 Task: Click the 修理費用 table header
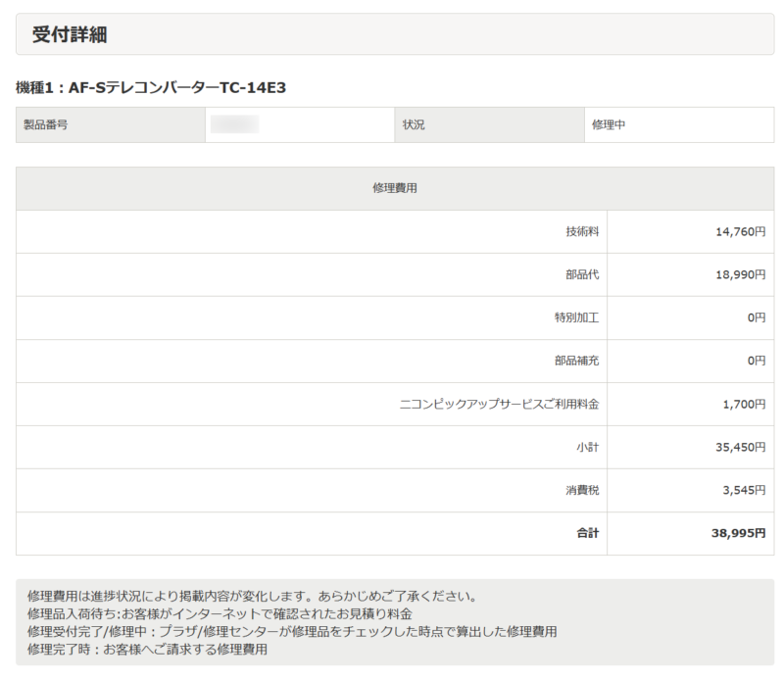(x=395, y=188)
